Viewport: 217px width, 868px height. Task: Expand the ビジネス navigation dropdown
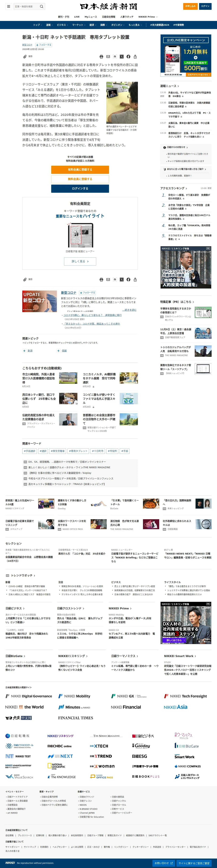[x=62, y=25]
